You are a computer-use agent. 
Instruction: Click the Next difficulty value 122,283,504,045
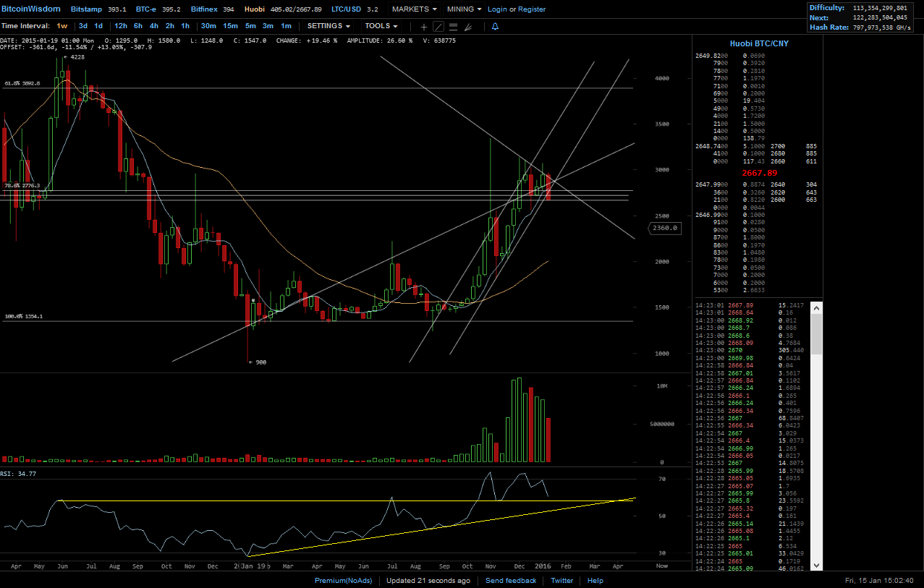click(x=880, y=17)
